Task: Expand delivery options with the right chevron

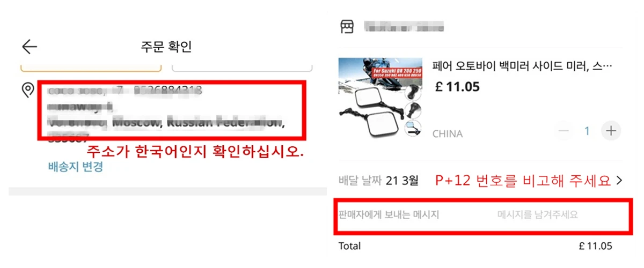Action: 619,181
